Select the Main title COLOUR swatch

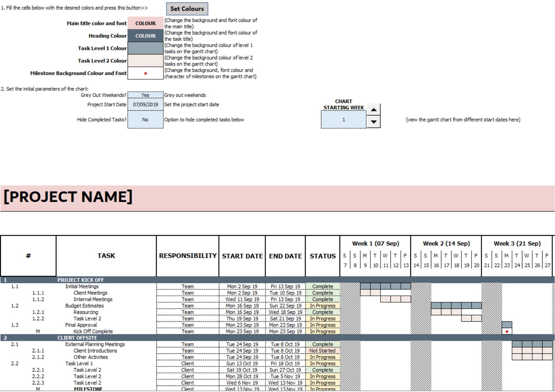[x=145, y=23]
